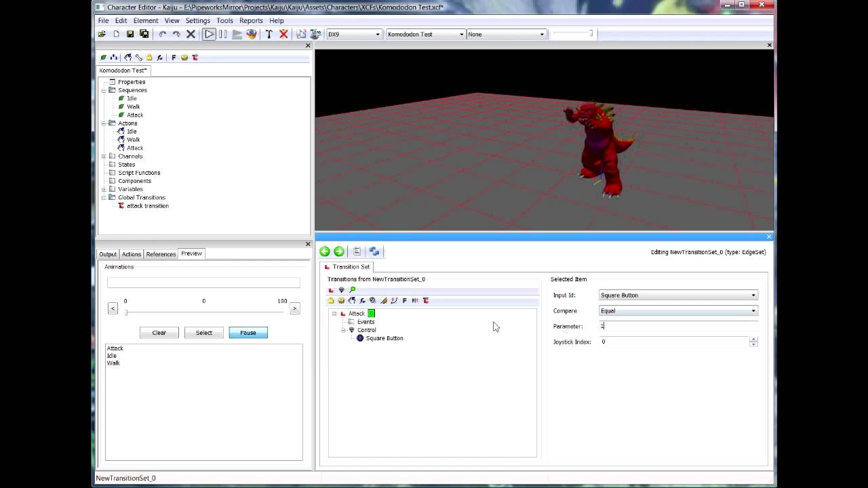
Task: Click the bone icon in tree toolbar
Action: pyautogui.click(x=138, y=58)
